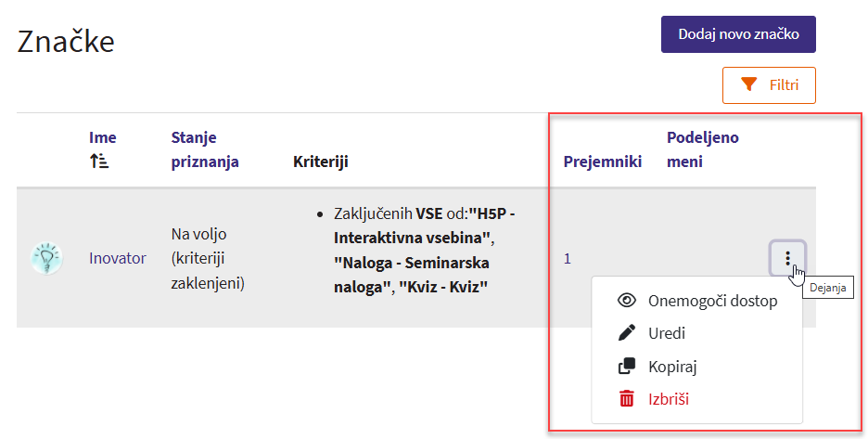Click the ascending sort icon under Ime
868x439 pixels.
pyautogui.click(x=99, y=161)
